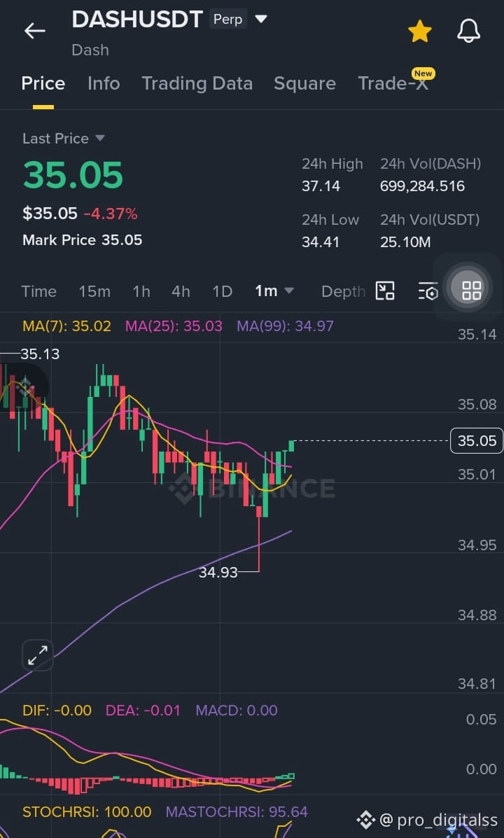Viewport: 504px width, 838px height.
Task: Select the 1h interval
Action: click(x=141, y=291)
